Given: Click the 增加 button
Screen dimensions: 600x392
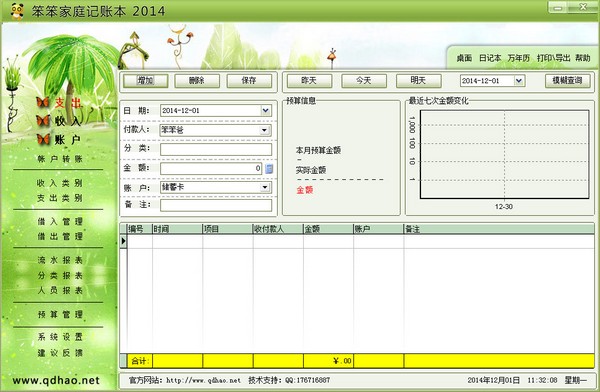Looking at the screenshot, I should tap(145, 81).
